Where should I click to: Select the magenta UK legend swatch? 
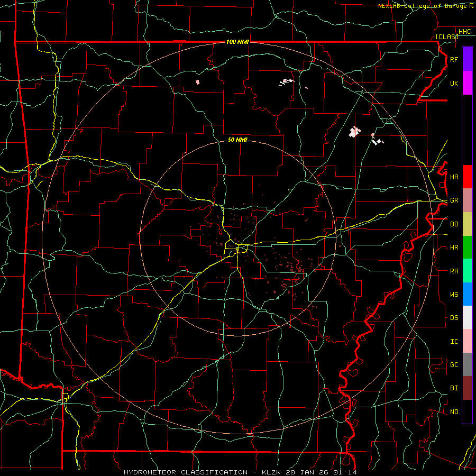pyautogui.click(x=467, y=83)
